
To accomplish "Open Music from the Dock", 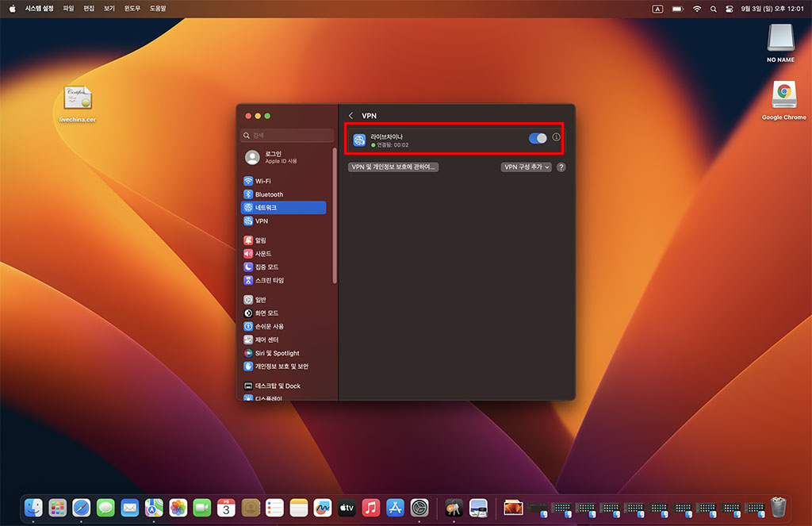I will [371, 508].
